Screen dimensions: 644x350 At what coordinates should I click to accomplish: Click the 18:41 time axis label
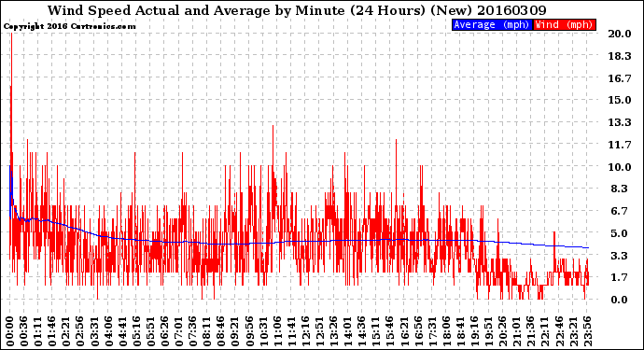click(459, 331)
